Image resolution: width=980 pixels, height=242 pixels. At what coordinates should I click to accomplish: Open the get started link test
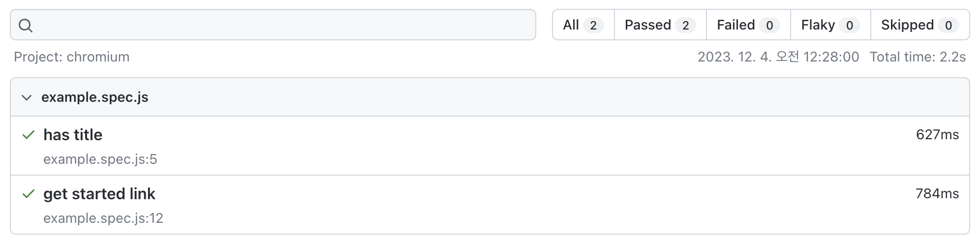[x=99, y=194]
